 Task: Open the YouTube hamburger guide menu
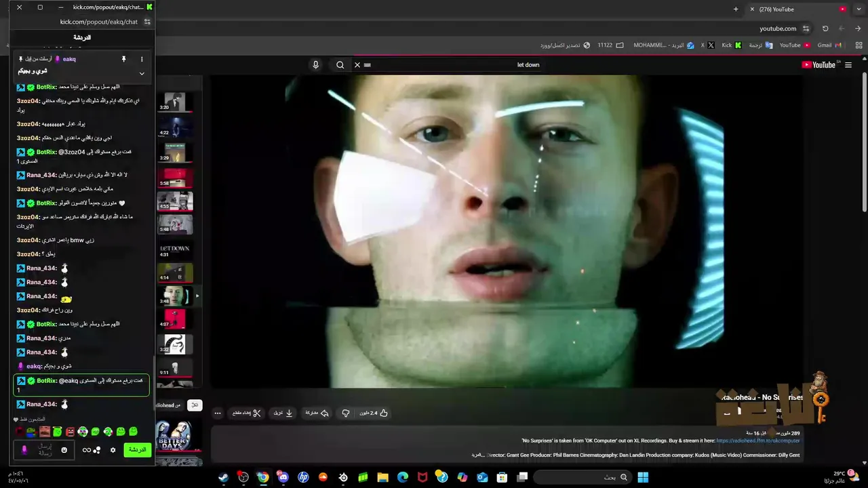coord(848,65)
